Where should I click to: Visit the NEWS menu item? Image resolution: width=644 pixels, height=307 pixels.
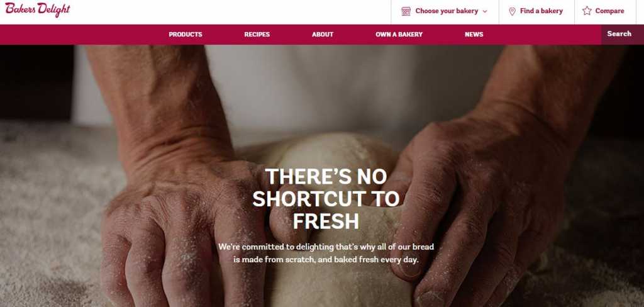(x=474, y=35)
